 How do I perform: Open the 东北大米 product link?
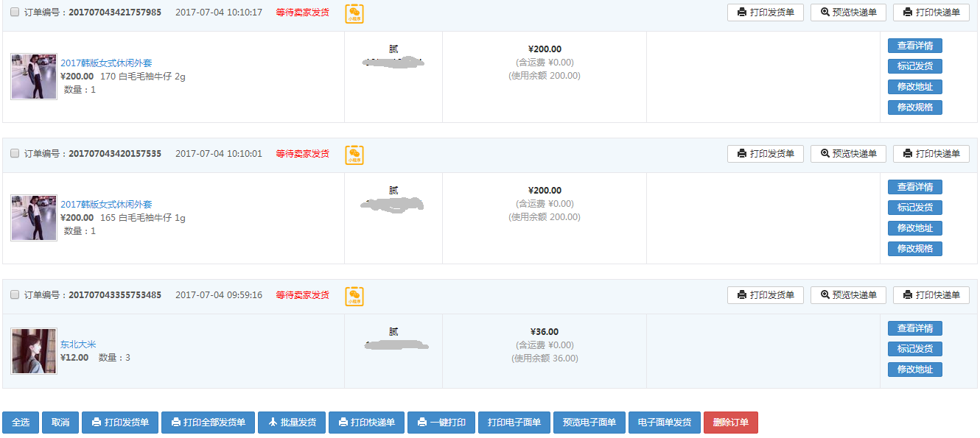click(78, 345)
